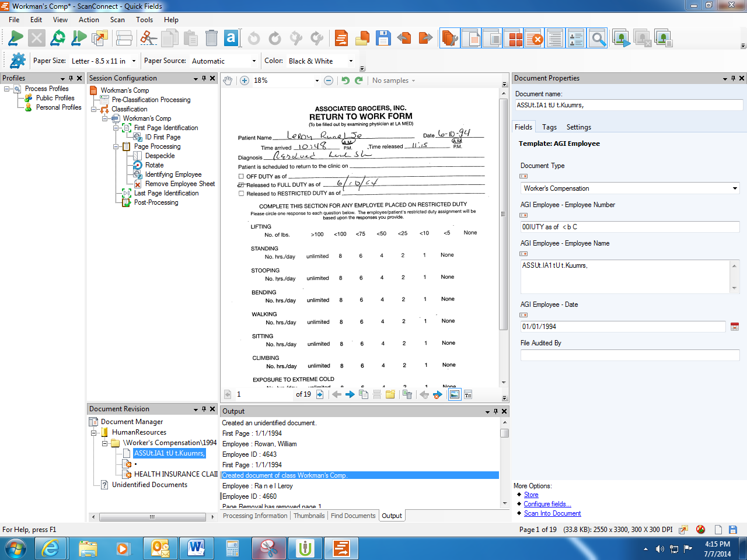Click the File Audited By input field
This screenshot has width=747, height=560.
click(630, 355)
